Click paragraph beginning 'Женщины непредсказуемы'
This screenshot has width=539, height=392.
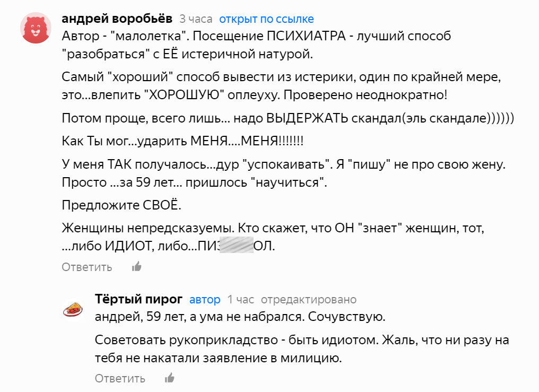(x=273, y=237)
